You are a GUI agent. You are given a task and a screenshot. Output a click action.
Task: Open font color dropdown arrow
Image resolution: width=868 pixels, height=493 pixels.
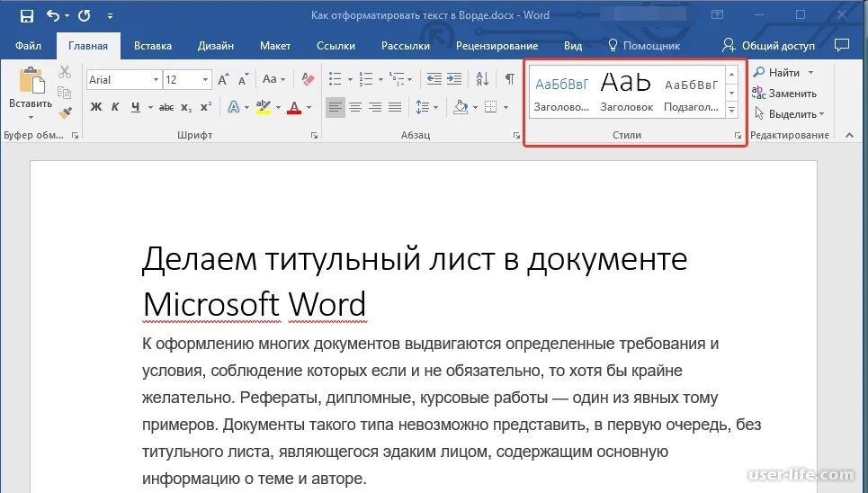pyautogui.click(x=309, y=107)
